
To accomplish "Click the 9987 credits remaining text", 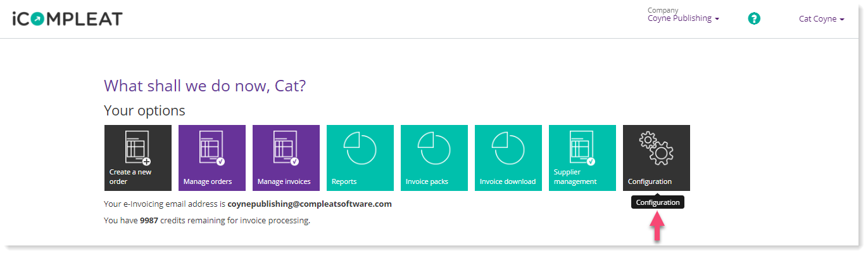I will 207,221.
